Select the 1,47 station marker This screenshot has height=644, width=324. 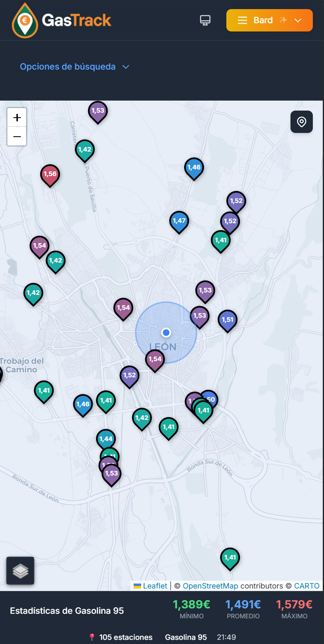(179, 222)
